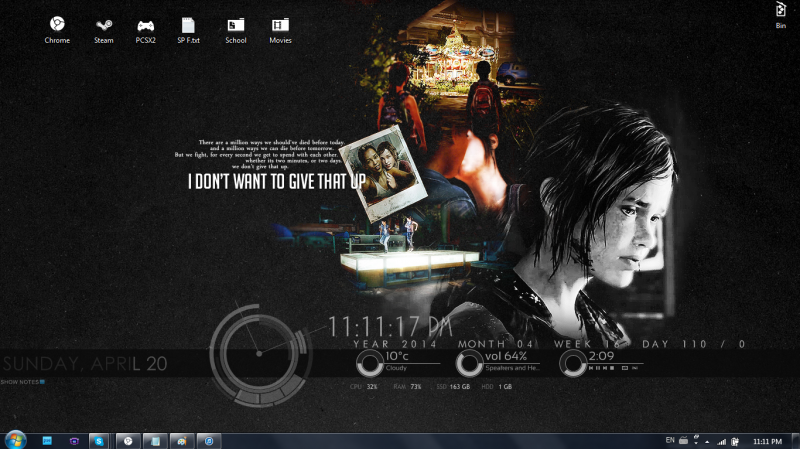
Task: Click the 10°c Cloudy weather widget
Action: click(x=371, y=362)
